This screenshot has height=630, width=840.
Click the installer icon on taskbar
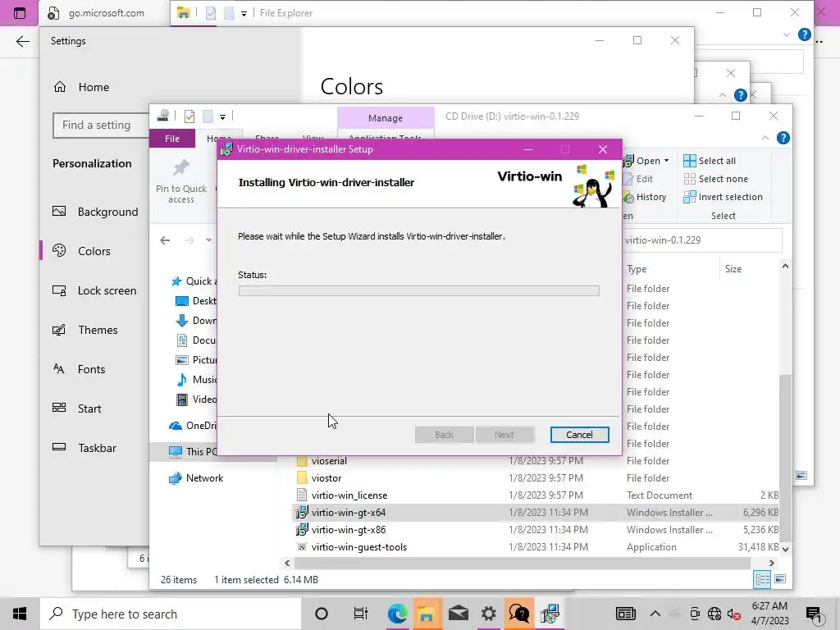click(550, 614)
